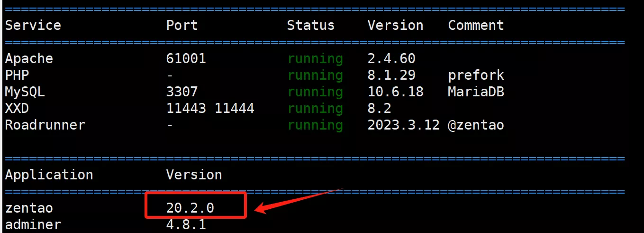Select Roadrunner version 2023.3.12
Image resolution: width=644 pixels, height=233 pixels.
[404, 125]
